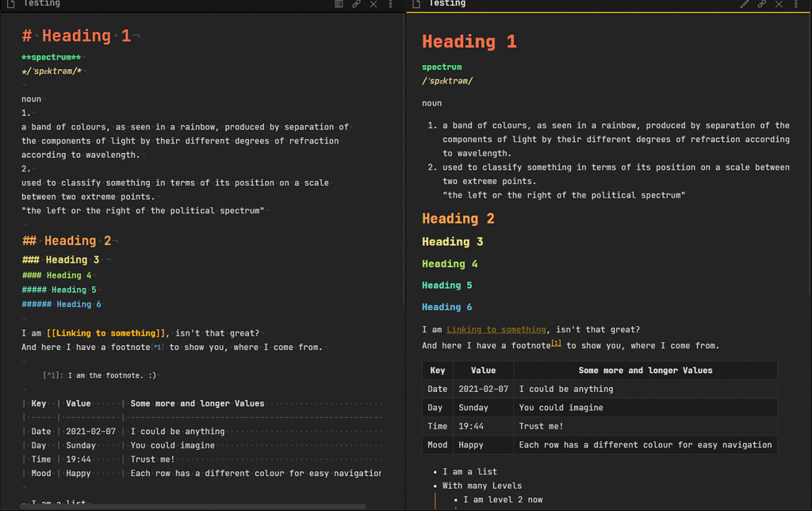Image resolution: width=812 pixels, height=511 pixels.
Task: Follow the 'Linking to something' link
Action: [496, 329]
